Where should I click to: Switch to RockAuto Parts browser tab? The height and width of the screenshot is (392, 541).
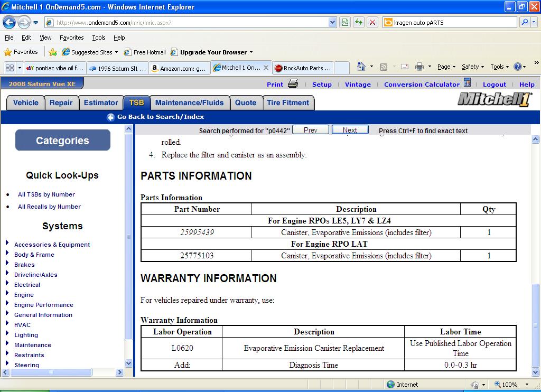pos(303,68)
